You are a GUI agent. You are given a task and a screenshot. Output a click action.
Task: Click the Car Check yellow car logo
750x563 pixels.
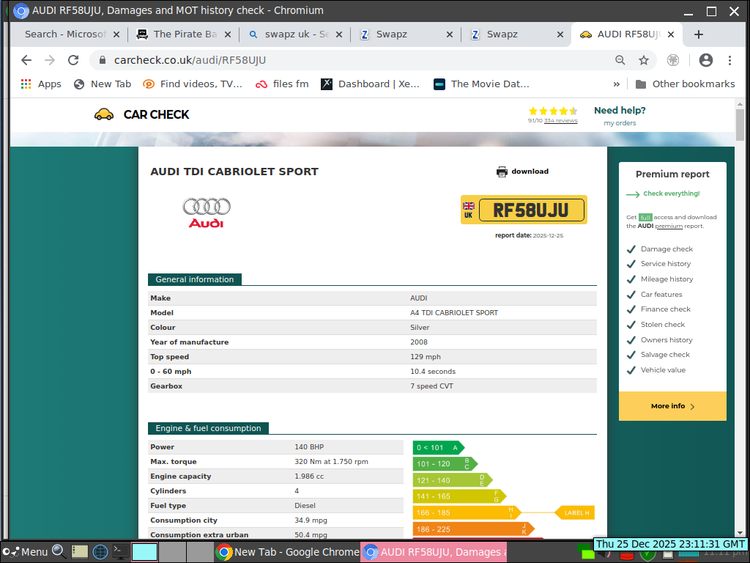(103, 115)
